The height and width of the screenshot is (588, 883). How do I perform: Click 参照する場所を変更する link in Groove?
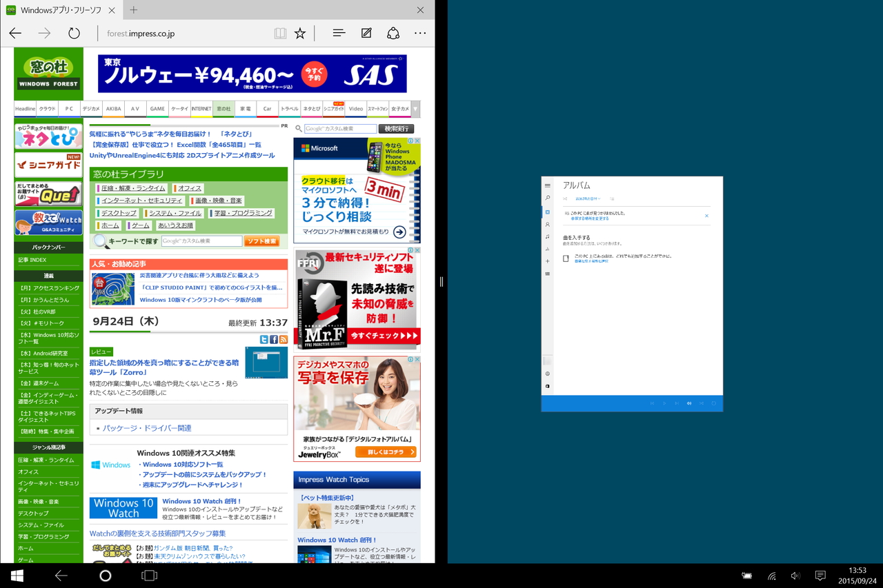[589, 219]
